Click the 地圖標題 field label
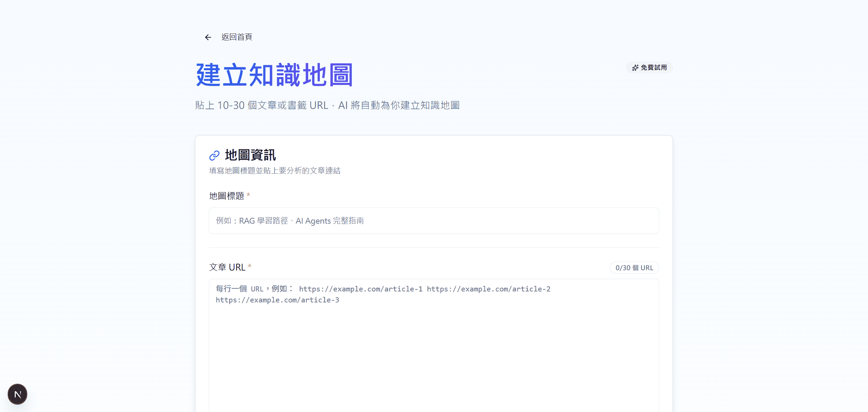Screen dimensions: 868x412 coord(226,196)
